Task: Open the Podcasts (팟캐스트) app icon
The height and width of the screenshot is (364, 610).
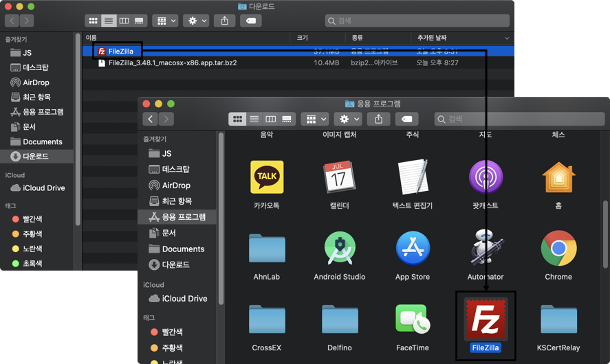Action: pos(486,177)
